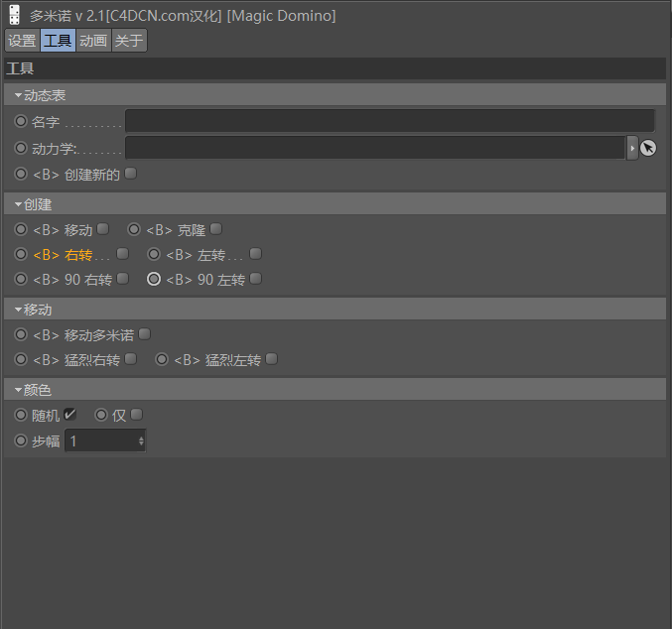Tick the <B> 克隆 checkbox
This screenshot has height=629, width=672.
point(216,229)
